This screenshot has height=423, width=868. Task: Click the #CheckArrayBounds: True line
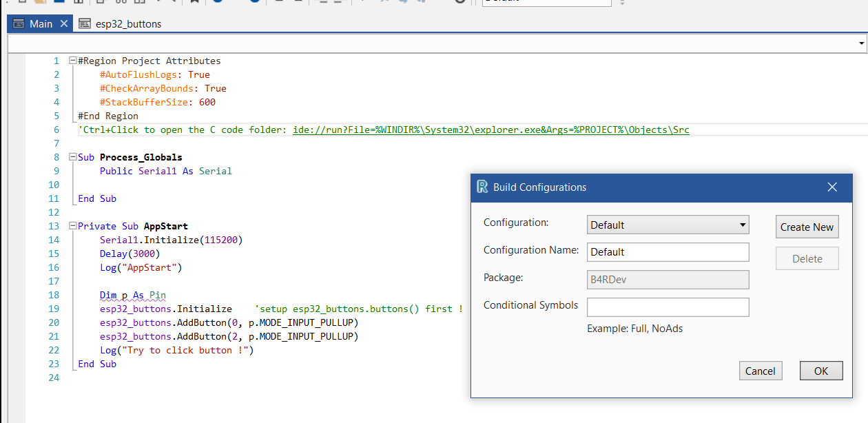click(163, 88)
